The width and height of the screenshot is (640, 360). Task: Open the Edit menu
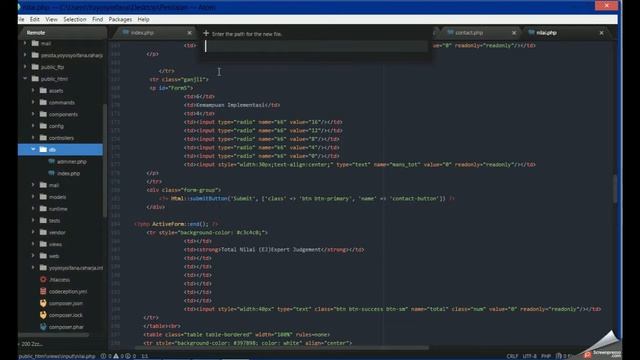click(35, 19)
